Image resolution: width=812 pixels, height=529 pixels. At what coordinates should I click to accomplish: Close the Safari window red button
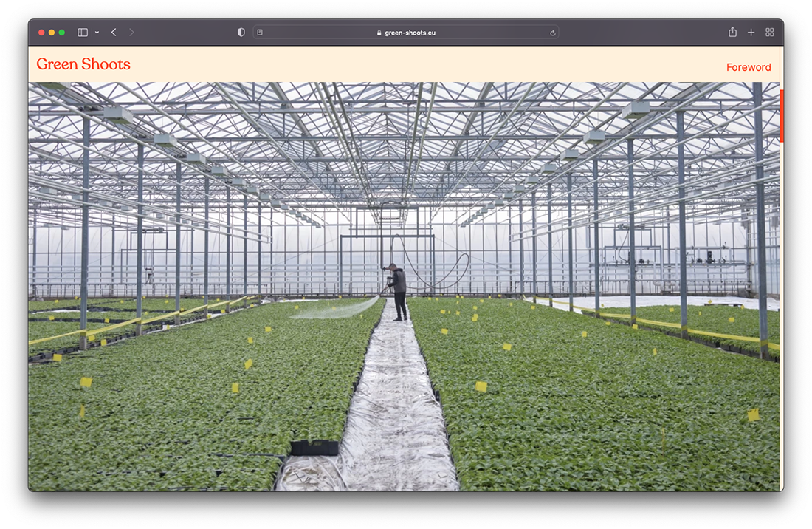click(41, 32)
